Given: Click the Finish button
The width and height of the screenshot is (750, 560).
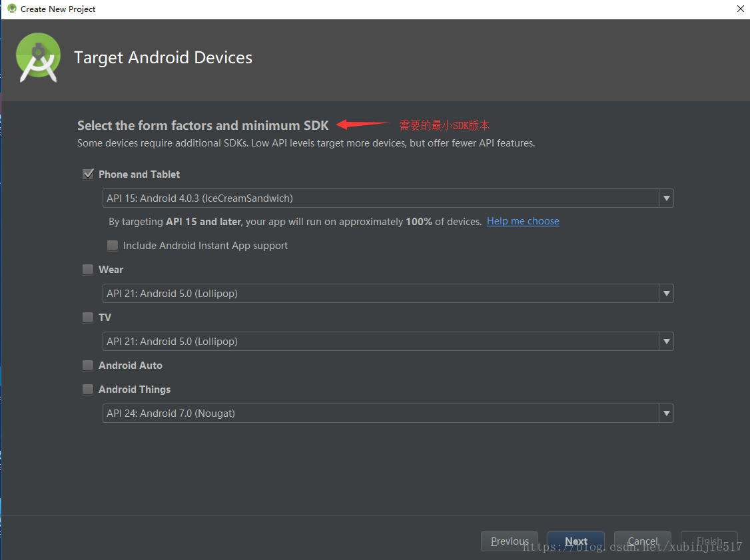Looking at the screenshot, I should tap(709, 541).
